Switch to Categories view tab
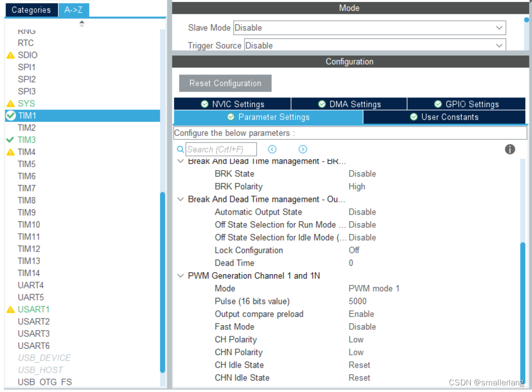Image resolution: width=532 pixels, height=392 pixels. [31, 10]
